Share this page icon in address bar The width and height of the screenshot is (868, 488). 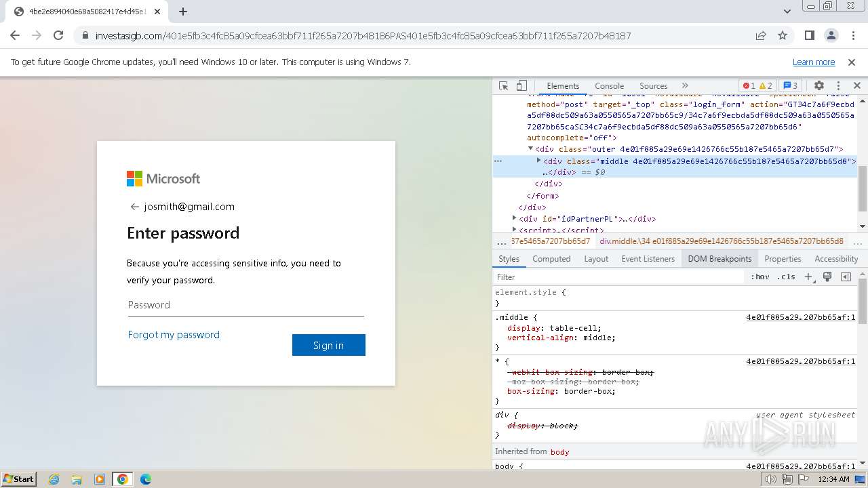pos(761,35)
